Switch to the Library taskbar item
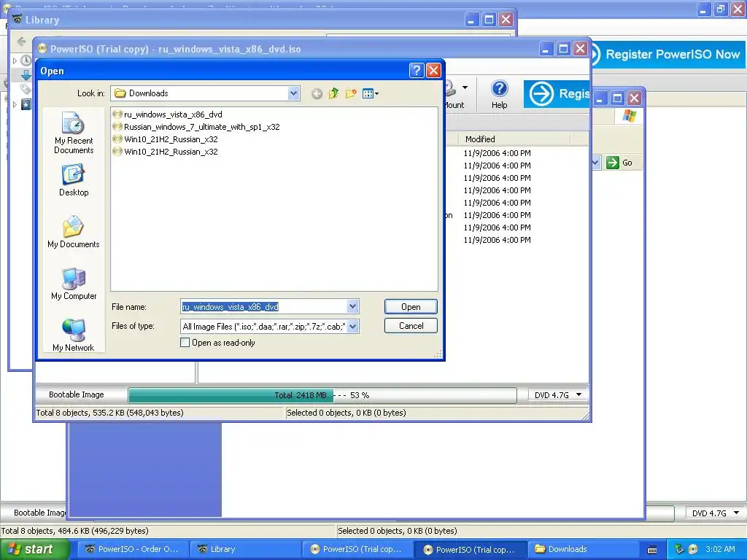The image size is (747, 560). tap(246, 549)
